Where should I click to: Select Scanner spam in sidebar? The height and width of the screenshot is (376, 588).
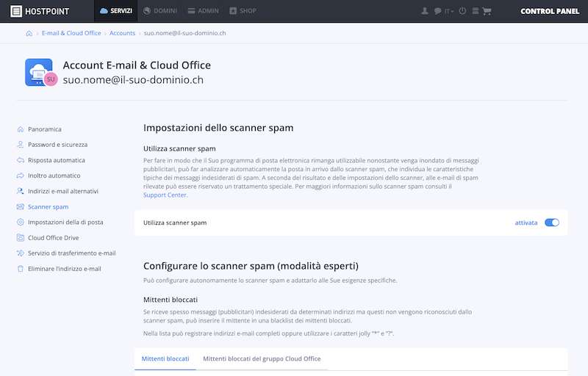click(43, 206)
